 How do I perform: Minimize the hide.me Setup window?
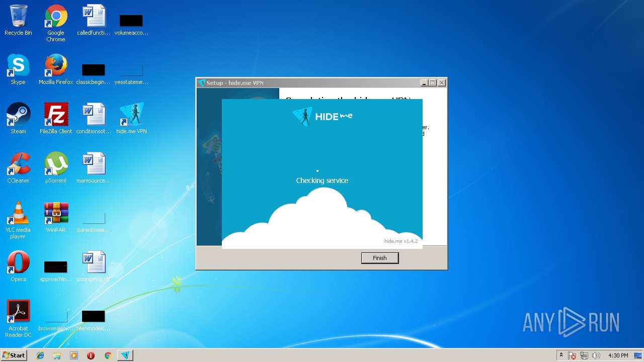tap(424, 83)
